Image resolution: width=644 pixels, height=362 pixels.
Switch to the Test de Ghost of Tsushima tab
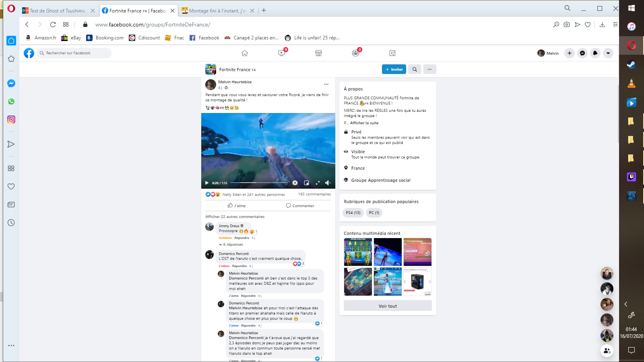[57, 11]
